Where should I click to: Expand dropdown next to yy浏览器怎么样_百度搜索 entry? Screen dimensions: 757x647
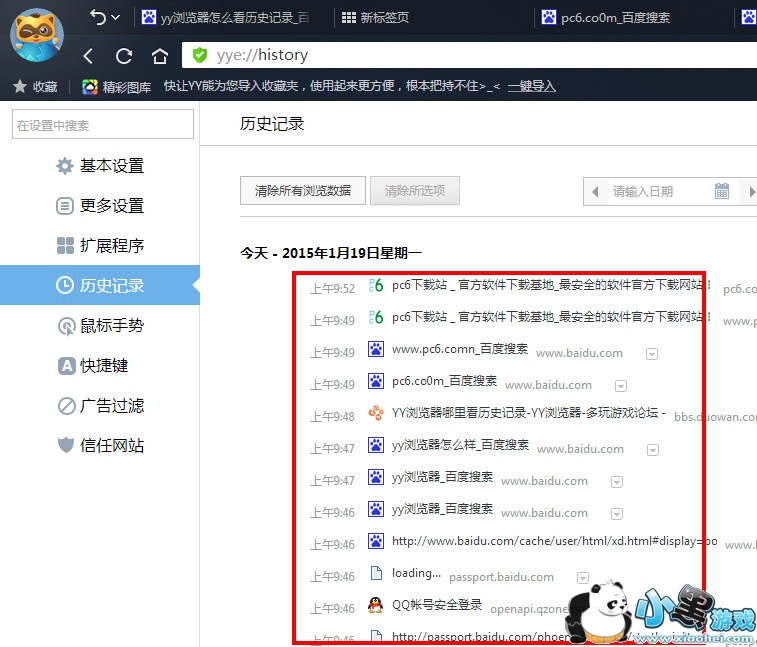[x=652, y=449]
